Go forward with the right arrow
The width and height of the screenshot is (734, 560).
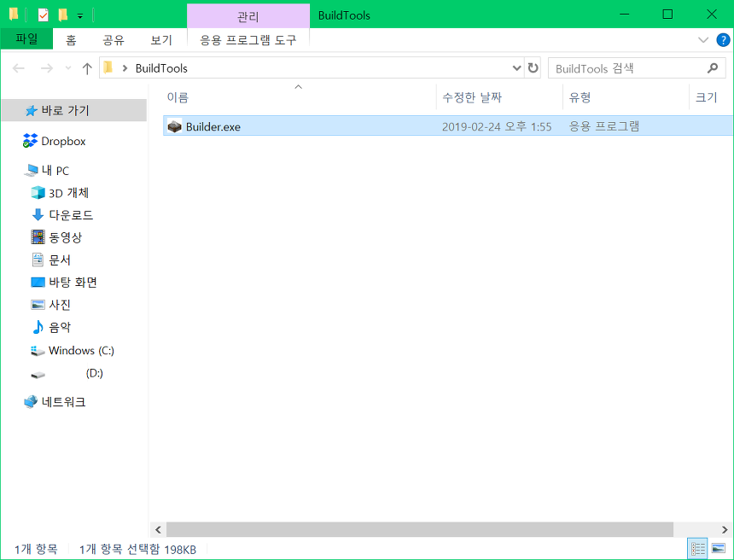coord(47,68)
